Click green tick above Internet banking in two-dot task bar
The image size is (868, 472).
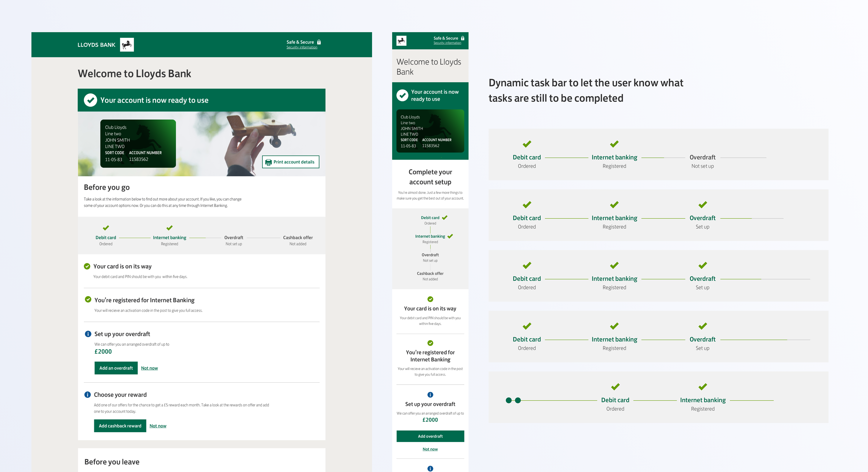(x=703, y=387)
